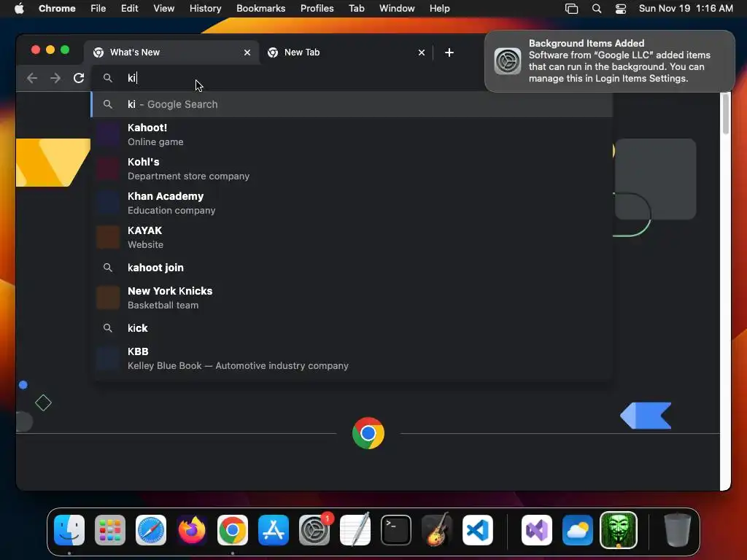
Task: Open Control Center from the menu bar
Action: [620, 9]
